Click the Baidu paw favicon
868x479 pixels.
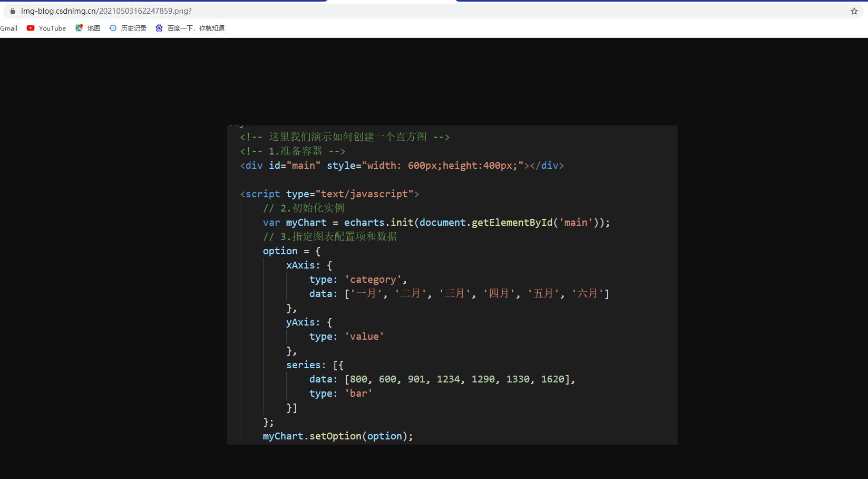click(159, 28)
